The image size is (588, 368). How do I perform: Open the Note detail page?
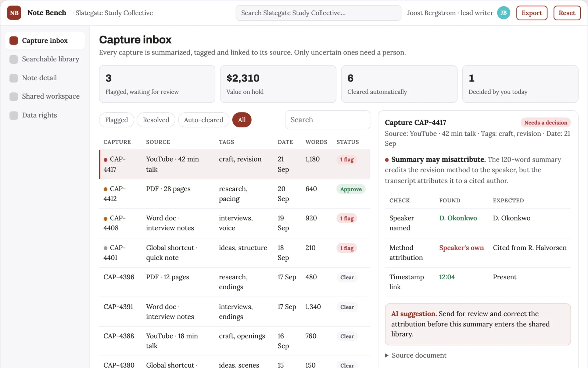45,78
